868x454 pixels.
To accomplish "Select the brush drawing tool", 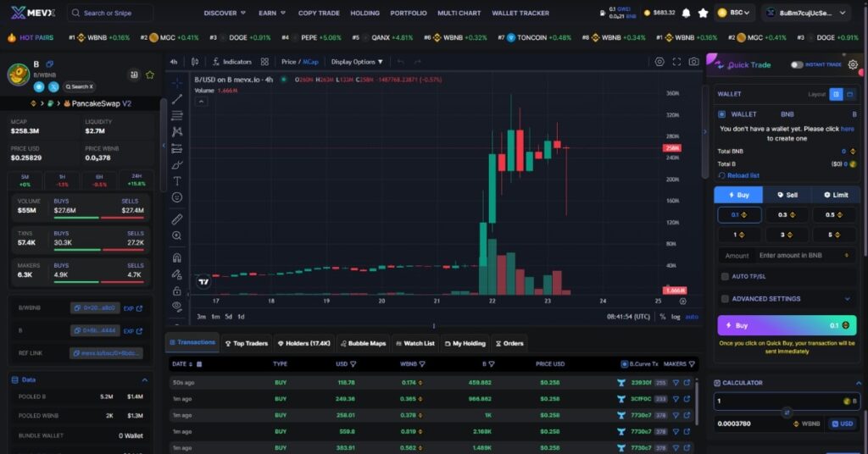I will tap(177, 165).
